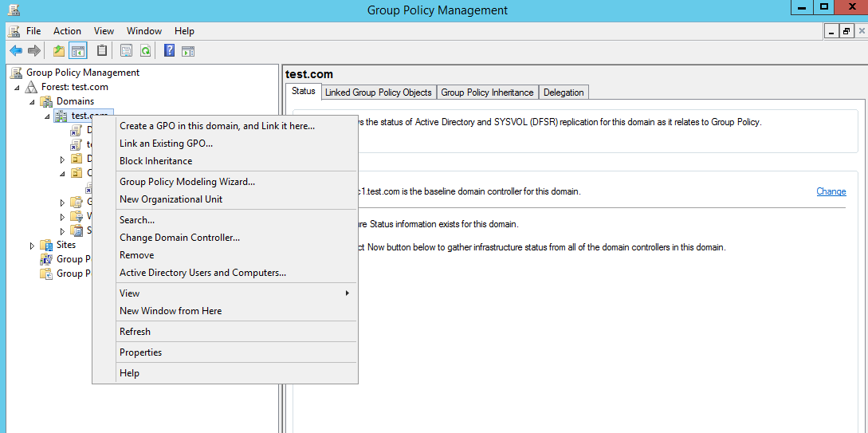The width and height of the screenshot is (868, 433).
Task: Choose New Window from Here
Action: [x=226, y=311]
